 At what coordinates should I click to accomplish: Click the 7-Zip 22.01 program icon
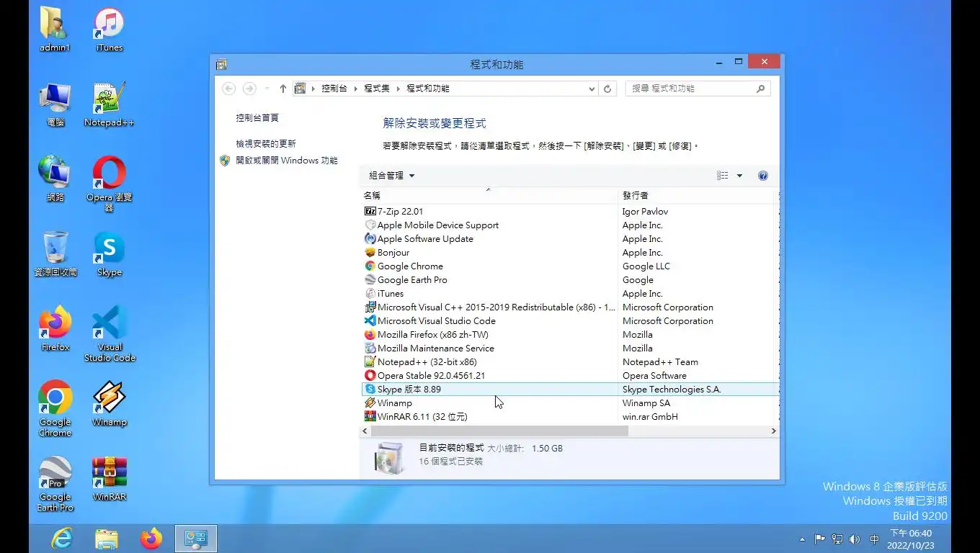(370, 212)
